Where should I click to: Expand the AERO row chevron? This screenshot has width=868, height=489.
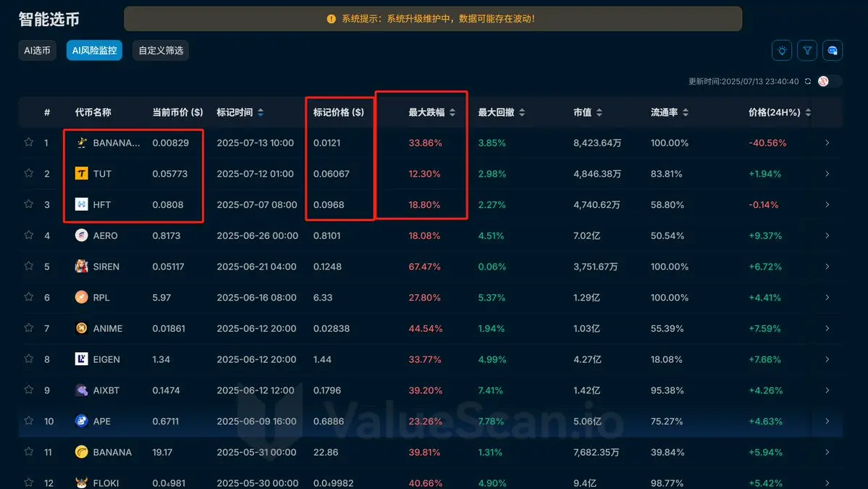click(827, 236)
